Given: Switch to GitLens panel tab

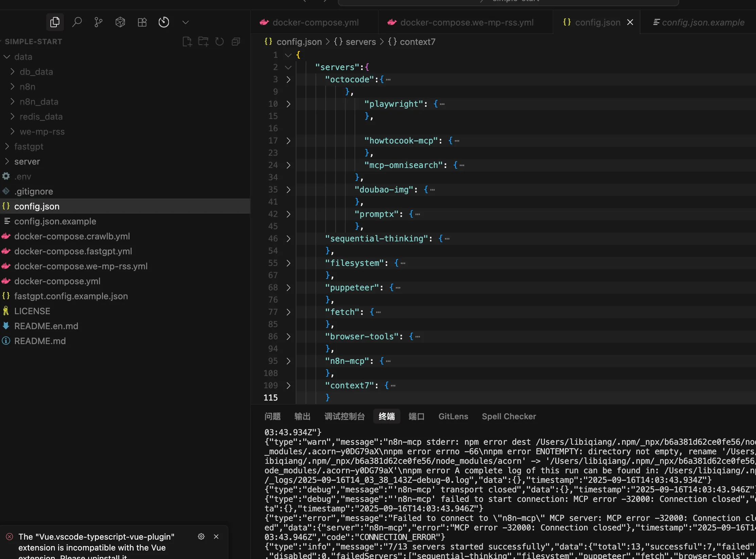Looking at the screenshot, I should click(x=453, y=417).
